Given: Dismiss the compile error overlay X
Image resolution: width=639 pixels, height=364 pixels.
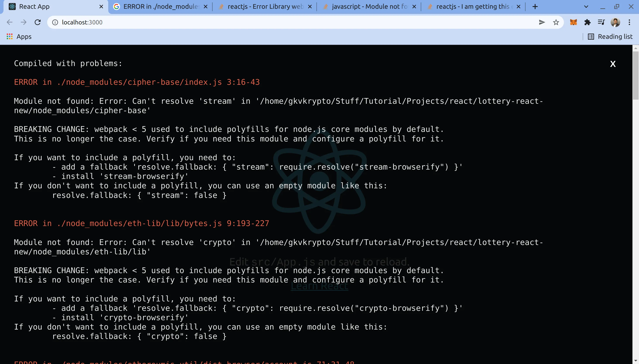Looking at the screenshot, I should (x=612, y=64).
